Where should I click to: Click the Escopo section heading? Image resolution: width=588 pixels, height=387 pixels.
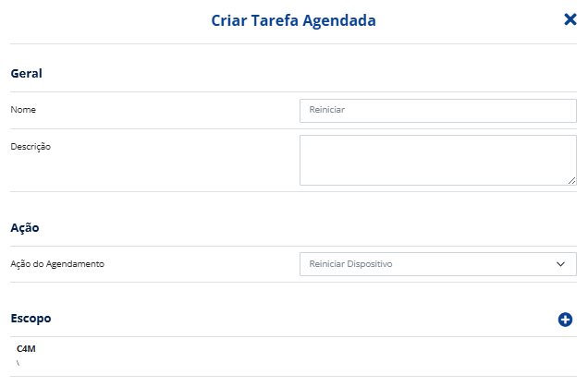(x=31, y=318)
